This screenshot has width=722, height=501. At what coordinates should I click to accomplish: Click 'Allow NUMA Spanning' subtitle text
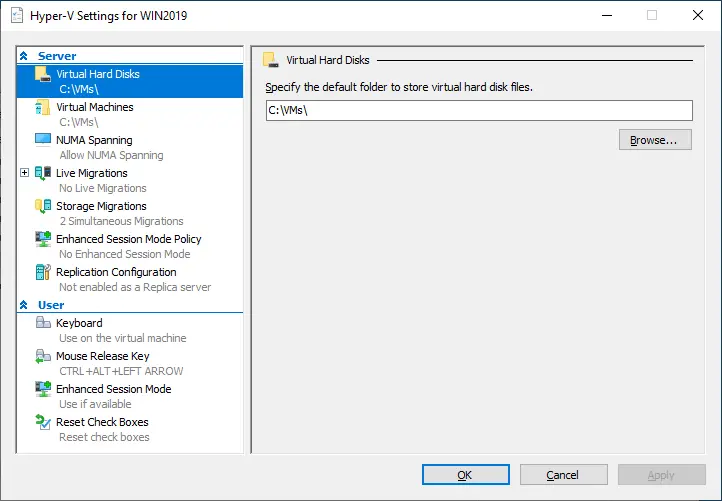(x=111, y=155)
